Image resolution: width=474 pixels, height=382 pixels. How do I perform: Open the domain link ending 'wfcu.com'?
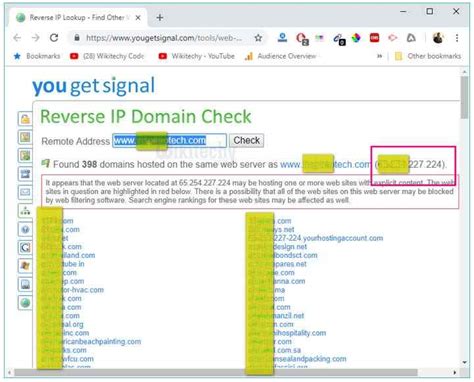[x=67, y=359]
